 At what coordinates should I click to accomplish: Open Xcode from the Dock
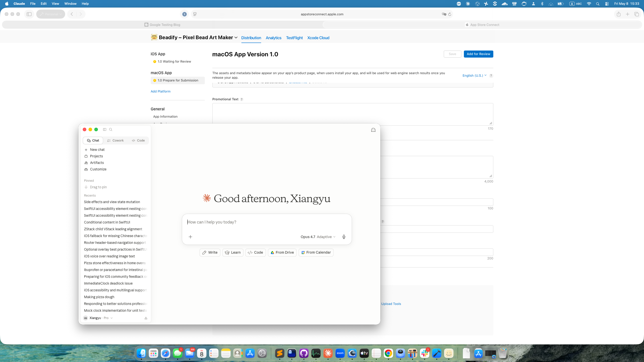pyautogui.click(x=437, y=353)
